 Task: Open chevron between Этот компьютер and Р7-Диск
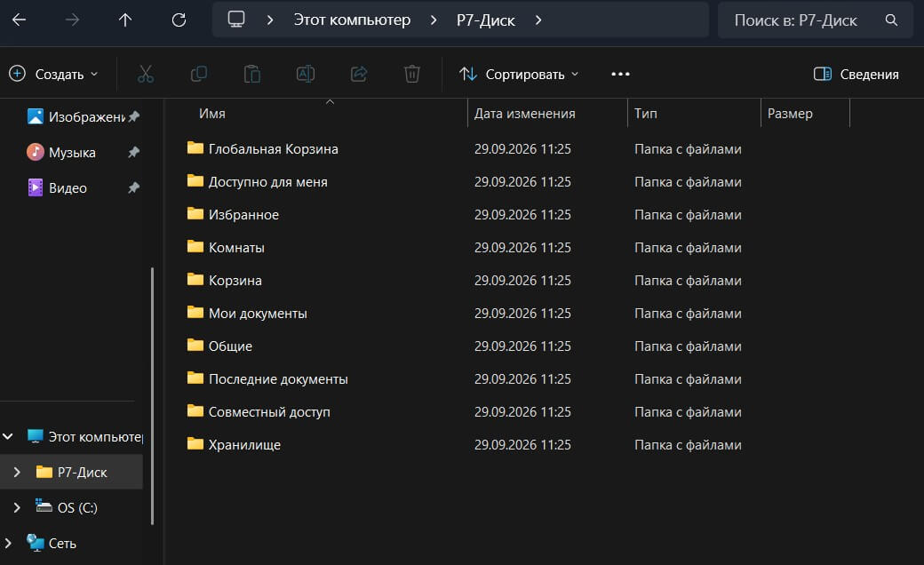point(434,20)
